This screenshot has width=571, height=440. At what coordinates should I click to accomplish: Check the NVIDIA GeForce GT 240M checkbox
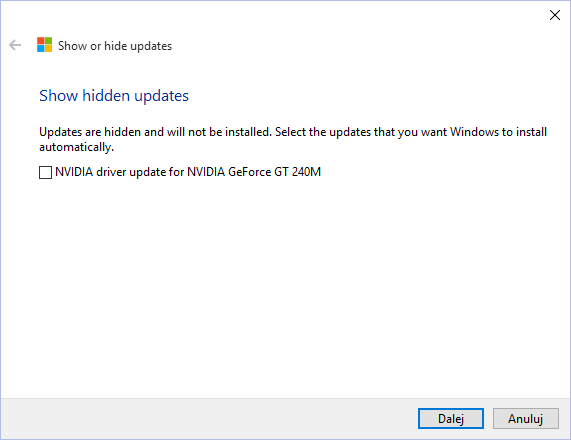(45, 172)
